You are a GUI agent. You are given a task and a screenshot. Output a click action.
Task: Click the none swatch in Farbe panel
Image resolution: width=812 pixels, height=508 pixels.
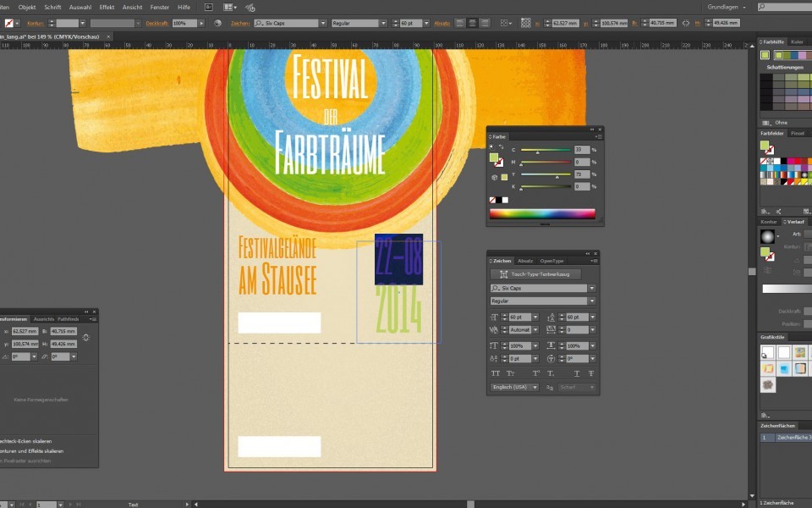[x=492, y=200]
